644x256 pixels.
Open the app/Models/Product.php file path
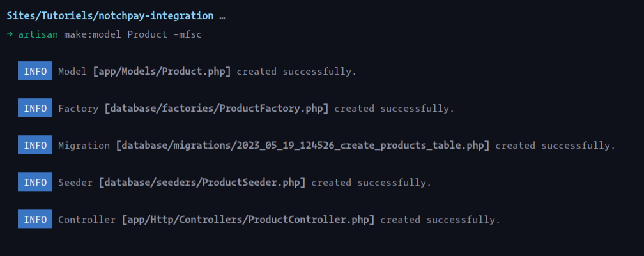click(x=162, y=72)
